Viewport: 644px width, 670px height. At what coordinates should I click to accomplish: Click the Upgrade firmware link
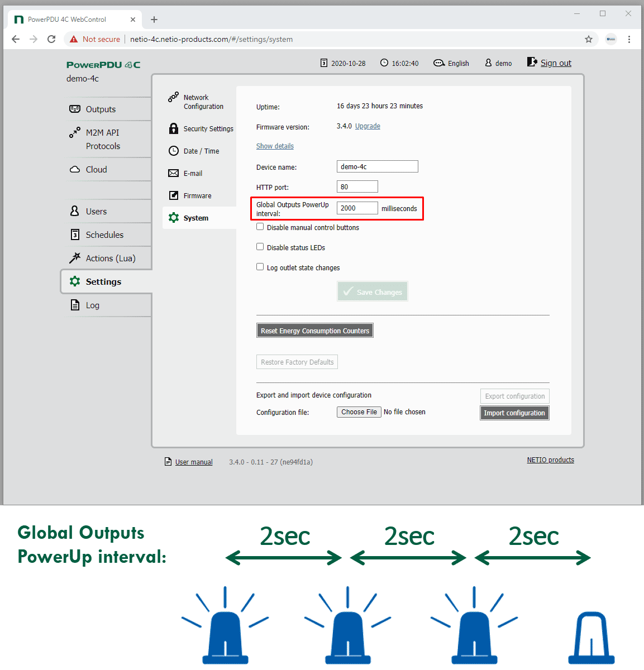[x=368, y=126]
